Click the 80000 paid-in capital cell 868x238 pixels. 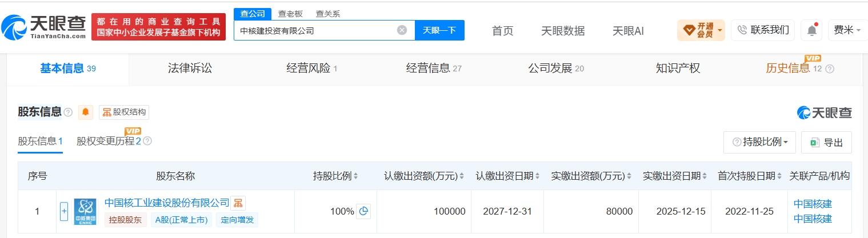tap(591, 211)
